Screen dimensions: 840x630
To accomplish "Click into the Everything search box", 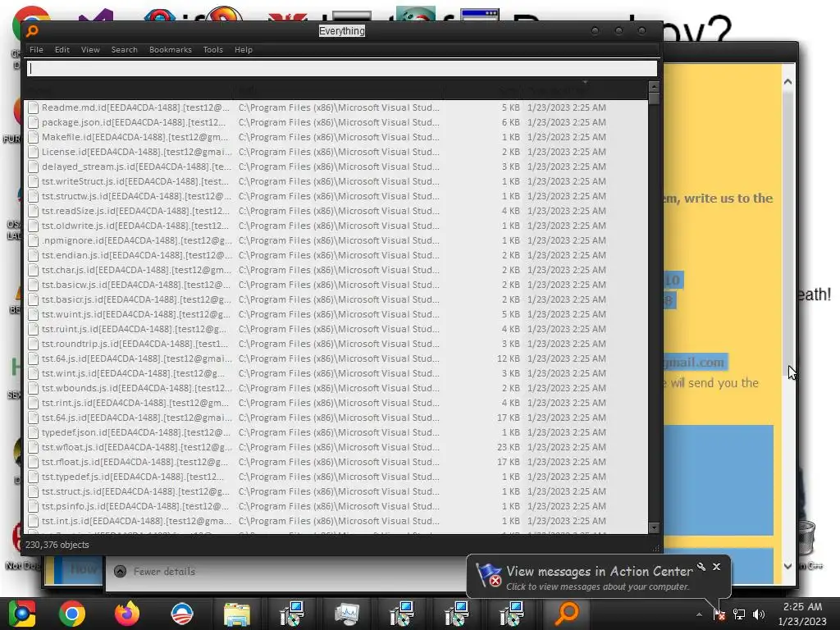I will tap(342, 69).
